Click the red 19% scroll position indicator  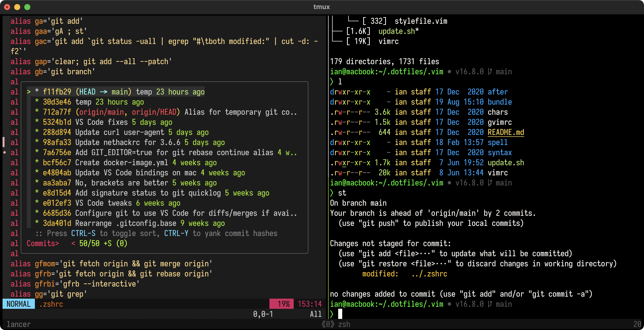[281, 304]
